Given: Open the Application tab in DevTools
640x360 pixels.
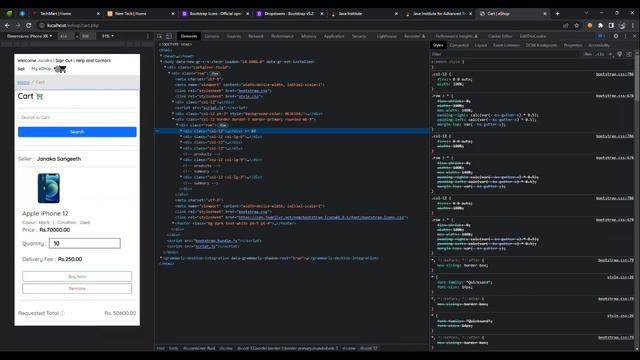Looking at the screenshot, I should 334,36.
